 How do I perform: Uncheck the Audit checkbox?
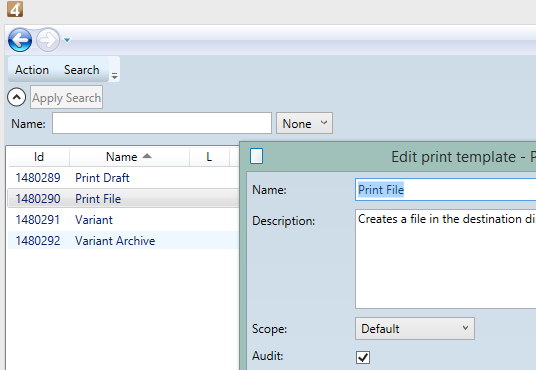coord(363,357)
